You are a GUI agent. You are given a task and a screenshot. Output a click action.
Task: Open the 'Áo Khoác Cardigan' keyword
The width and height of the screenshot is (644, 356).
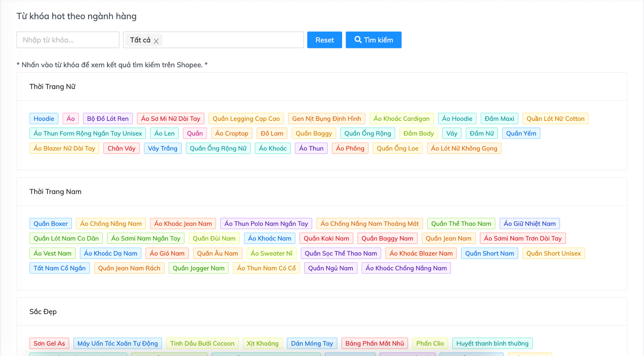[401, 119]
